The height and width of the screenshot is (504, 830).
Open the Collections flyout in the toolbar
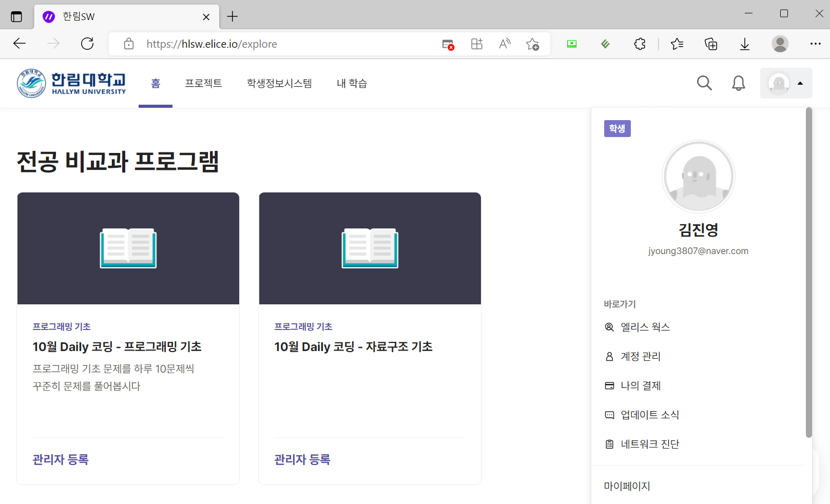click(x=711, y=44)
